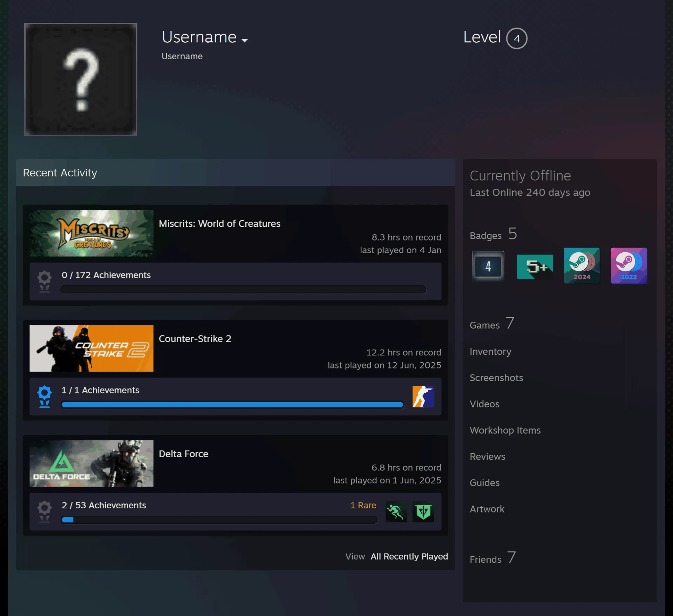
Task: Go to Screenshots section
Action: (x=496, y=378)
